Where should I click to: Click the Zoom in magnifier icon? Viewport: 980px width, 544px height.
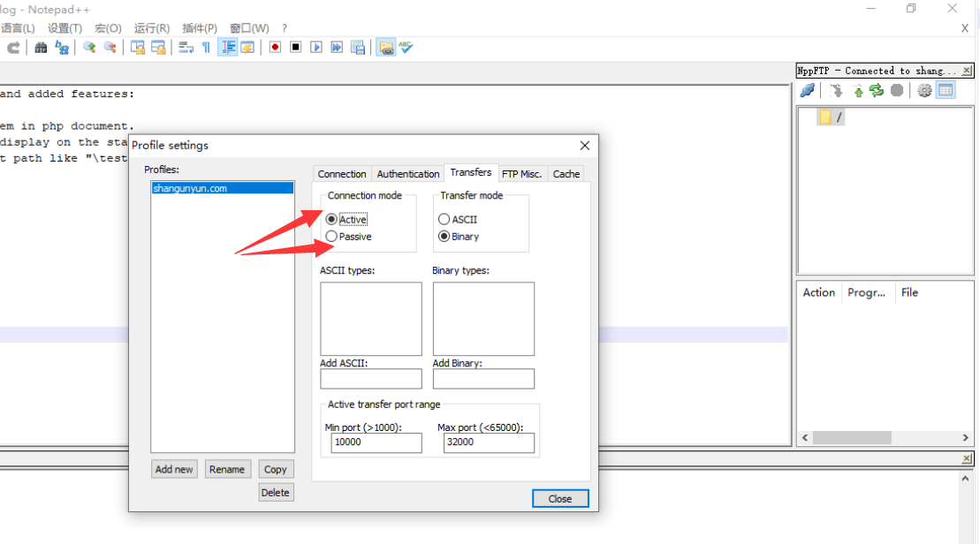89,48
